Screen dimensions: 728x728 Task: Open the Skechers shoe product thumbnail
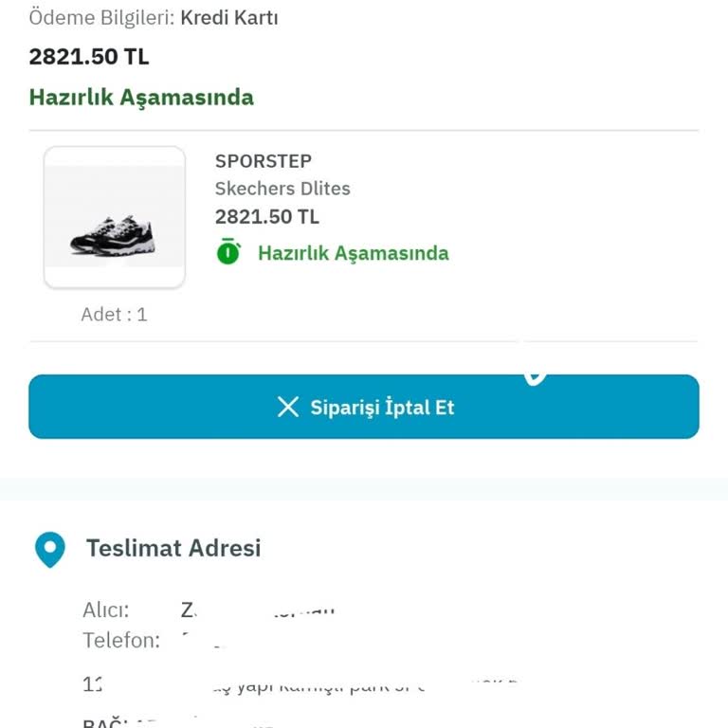[115, 217]
